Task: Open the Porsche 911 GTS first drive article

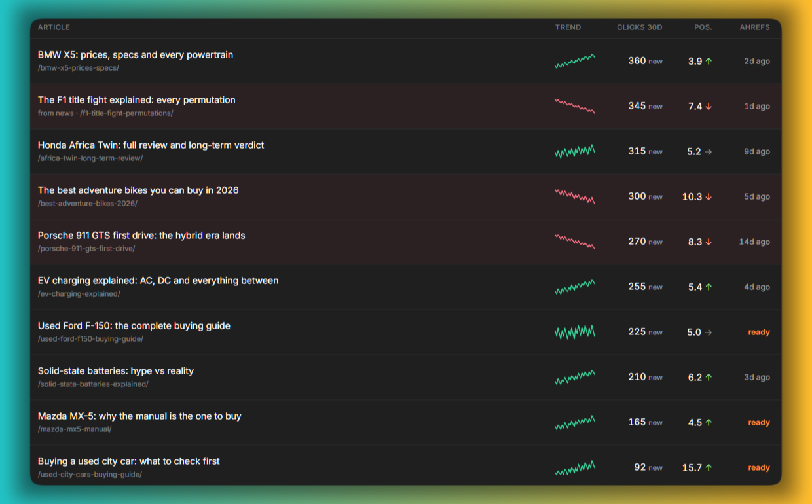Action: [x=141, y=236]
